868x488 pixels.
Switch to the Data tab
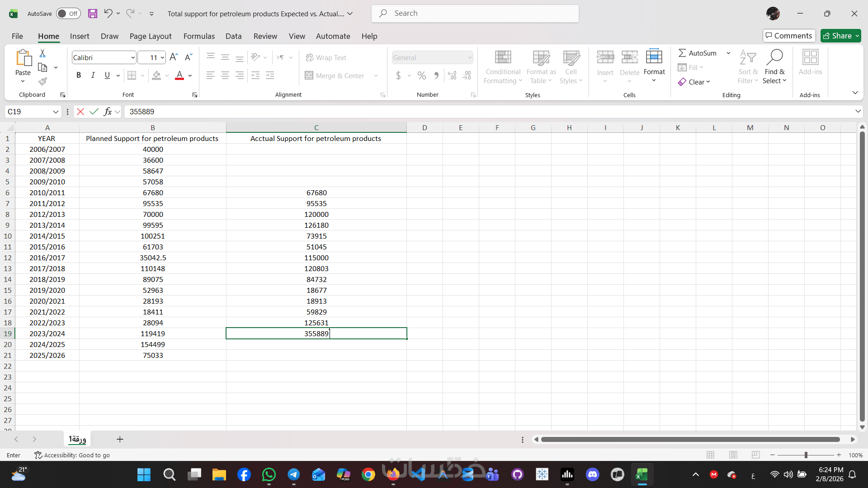tap(233, 36)
